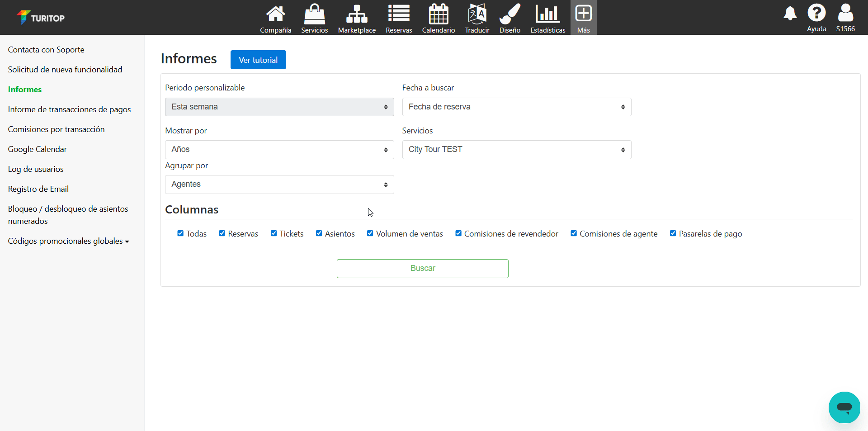This screenshot has width=868, height=431.
Task: Click the notifications bell icon
Action: click(x=790, y=14)
